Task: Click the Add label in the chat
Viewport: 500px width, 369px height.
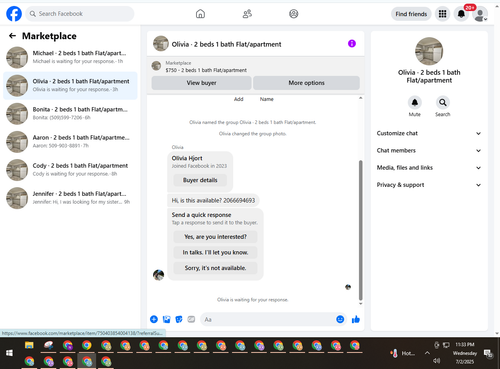Action: (239, 99)
